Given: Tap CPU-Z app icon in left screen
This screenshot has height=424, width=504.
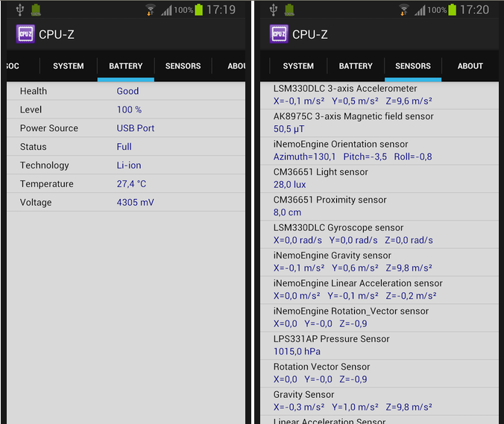Looking at the screenshot, I should point(25,34).
